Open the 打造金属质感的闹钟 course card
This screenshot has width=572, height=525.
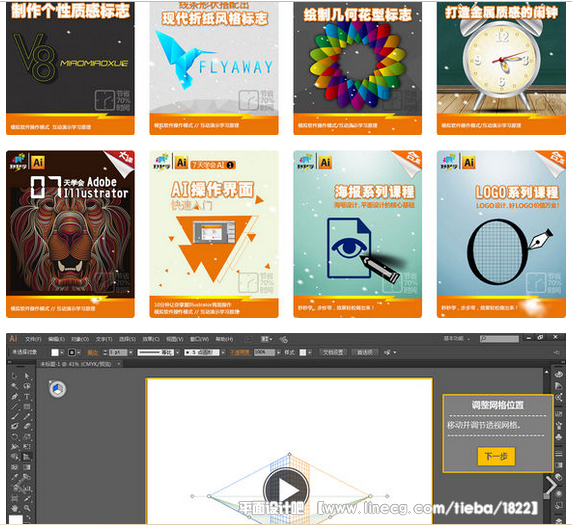pos(501,68)
